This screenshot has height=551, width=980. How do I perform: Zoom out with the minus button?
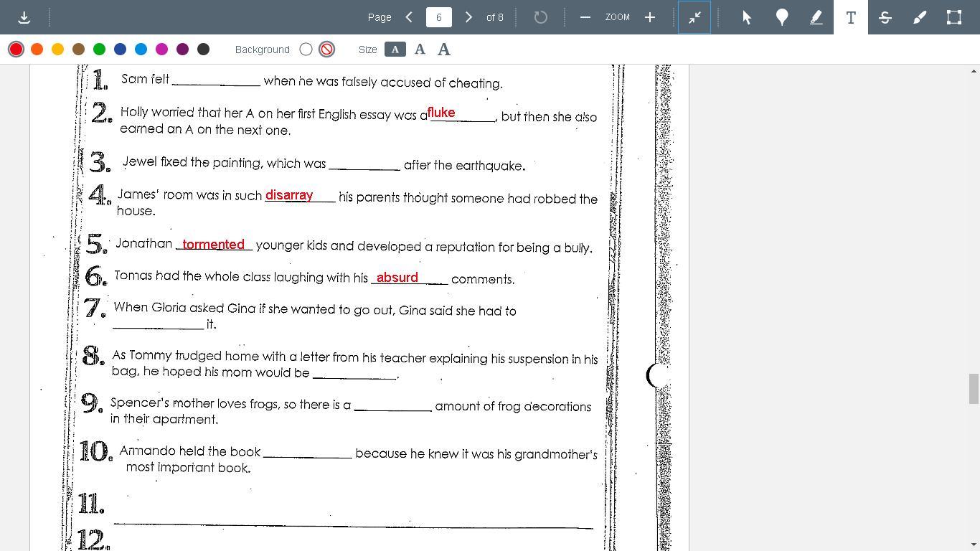(585, 17)
